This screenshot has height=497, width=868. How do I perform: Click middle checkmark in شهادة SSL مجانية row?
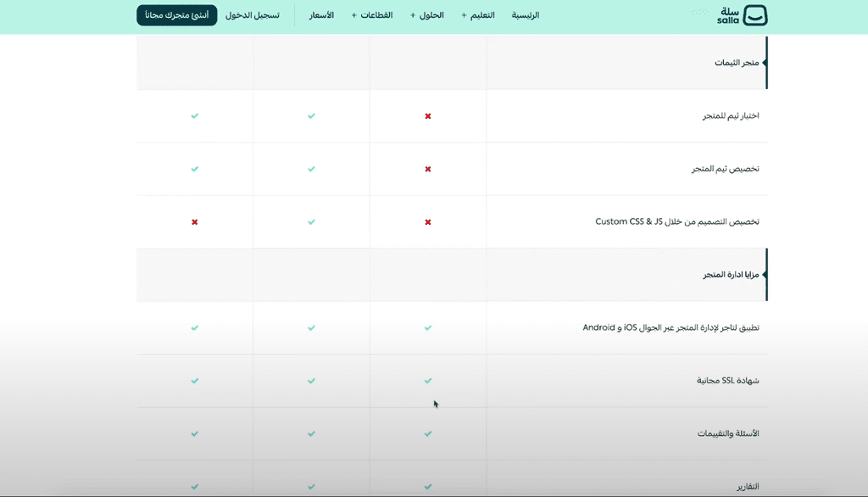click(311, 381)
